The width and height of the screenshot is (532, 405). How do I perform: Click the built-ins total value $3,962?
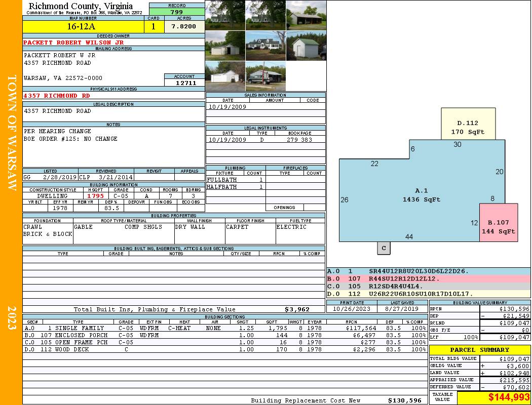[297, 309]
